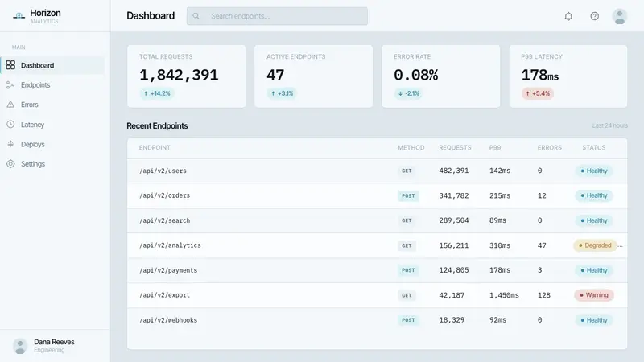
Task: Click the Deploys icon in sidebar
Action: 10,144
